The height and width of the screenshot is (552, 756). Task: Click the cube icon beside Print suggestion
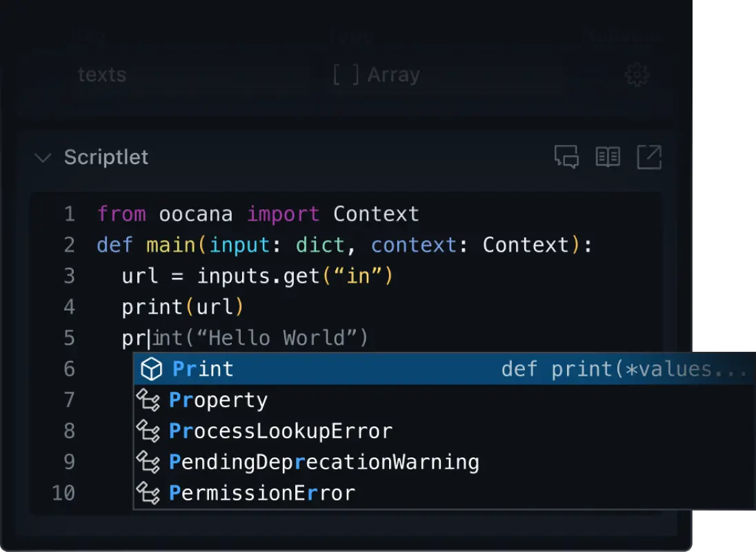click(x=151, y=369)
